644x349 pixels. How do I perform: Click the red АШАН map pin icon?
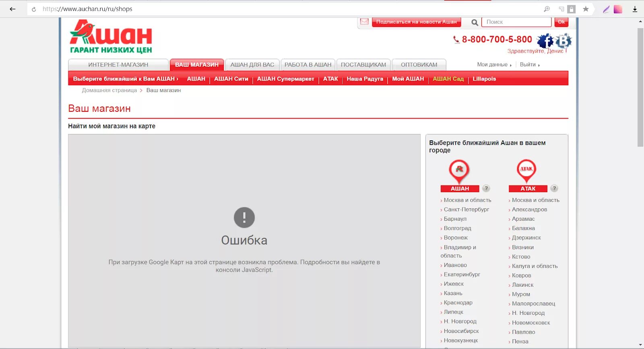point(459,172)
